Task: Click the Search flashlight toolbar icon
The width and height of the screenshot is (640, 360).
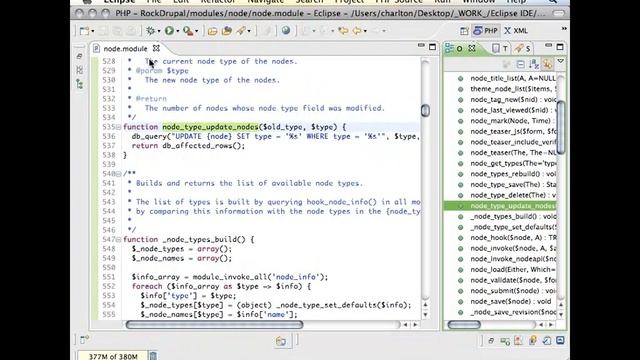Action: (x=241, y=31)
